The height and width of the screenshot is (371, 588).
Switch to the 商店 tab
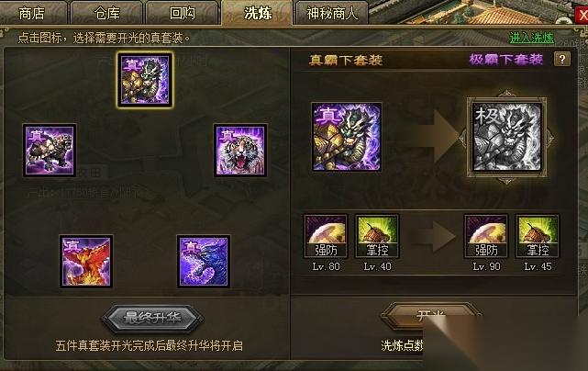click(x=32, y=13)
